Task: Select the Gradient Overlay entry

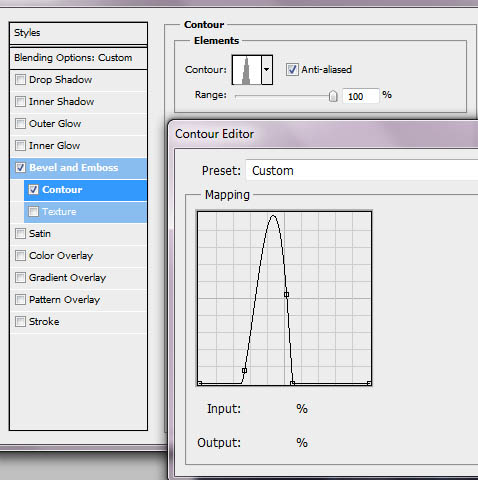Action: pos(79,278)
